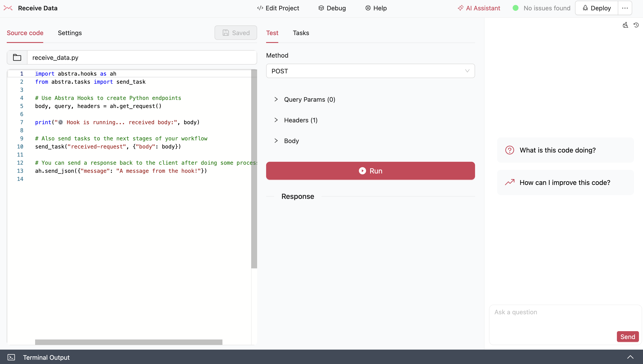Switch to the Settings tab
Screen dimensions: 643x364
point(70,33)
